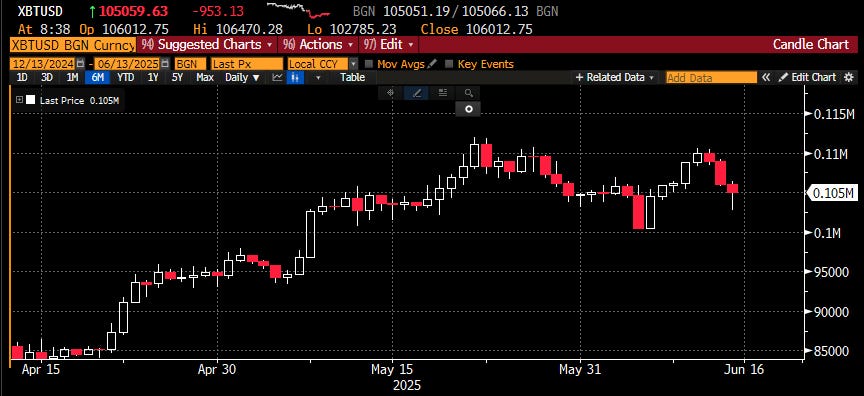Click the end date field 06/13/2025
The image size is (864, 396).
(127, 64)
